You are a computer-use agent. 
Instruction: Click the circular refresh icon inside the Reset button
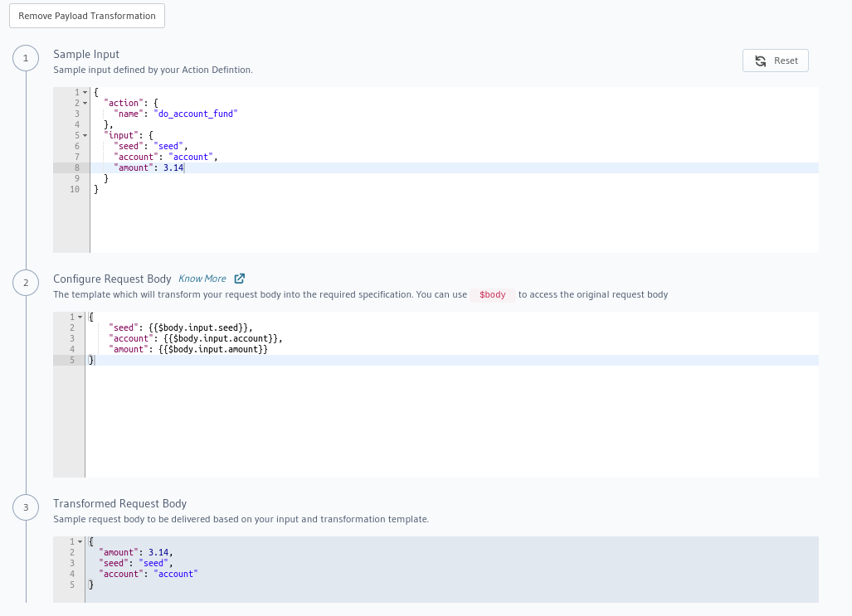click(x=760, y=60)
